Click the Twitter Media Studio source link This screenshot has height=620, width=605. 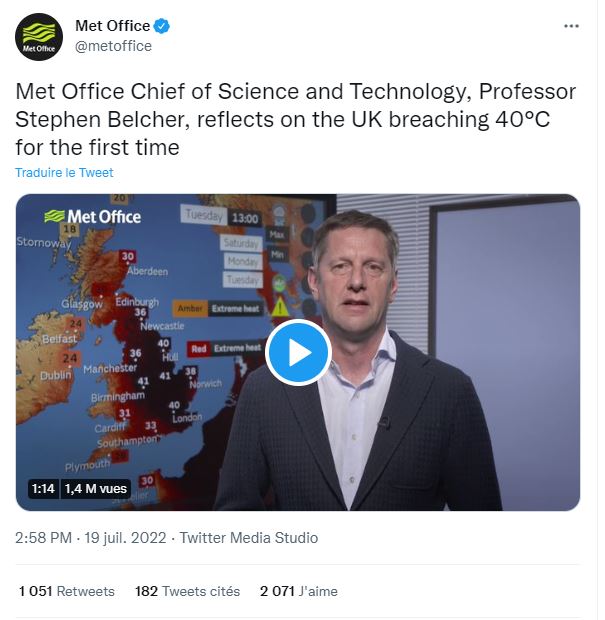[x=248, y=538]
